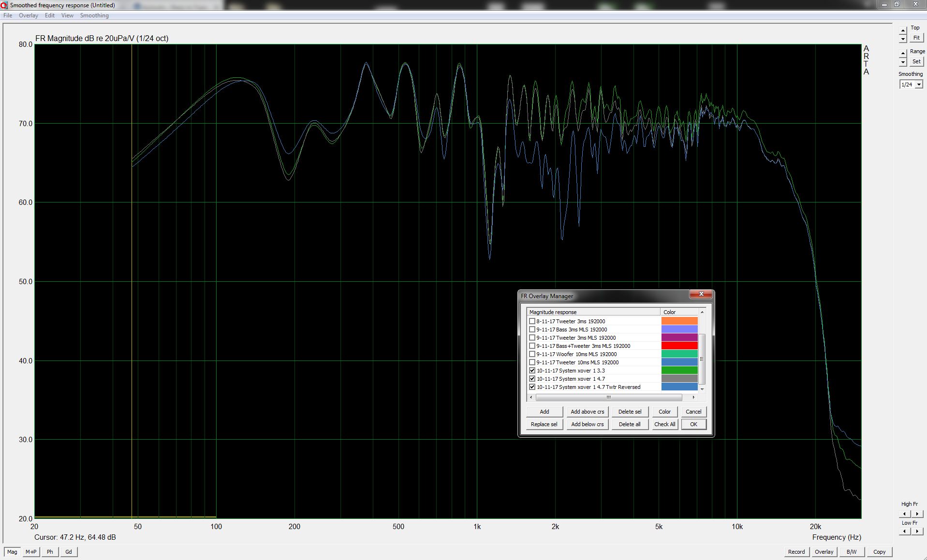Click the Top increase arrow

903,30
